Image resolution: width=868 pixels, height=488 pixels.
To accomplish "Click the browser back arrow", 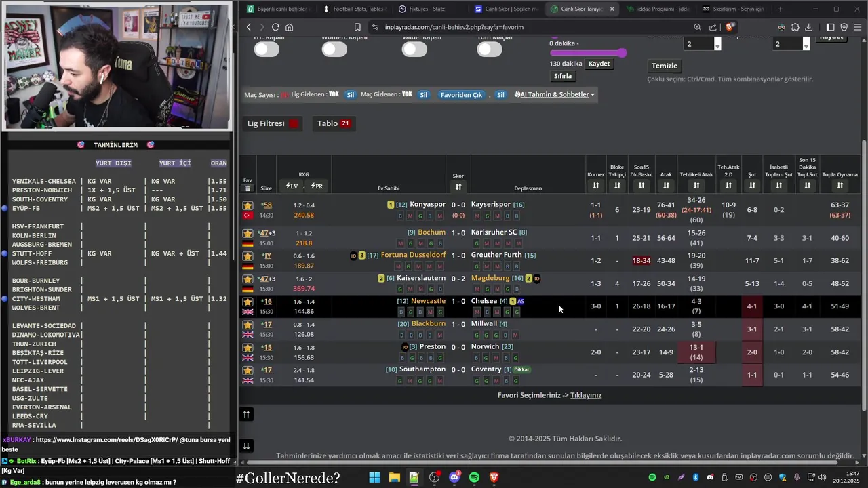I will 249,27.
